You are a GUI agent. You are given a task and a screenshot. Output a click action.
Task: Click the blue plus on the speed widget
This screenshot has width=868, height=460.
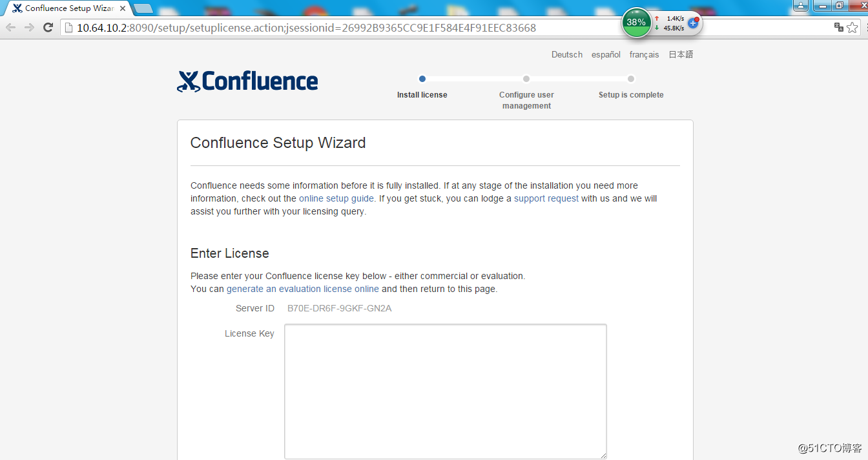(693, 23)
